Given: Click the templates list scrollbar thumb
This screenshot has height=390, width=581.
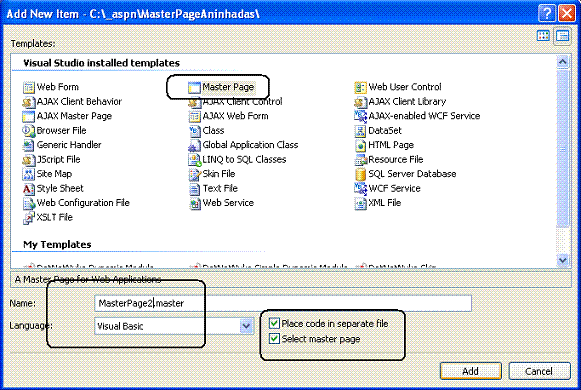Looking at the screenshot, I should [x=562, y=148].
